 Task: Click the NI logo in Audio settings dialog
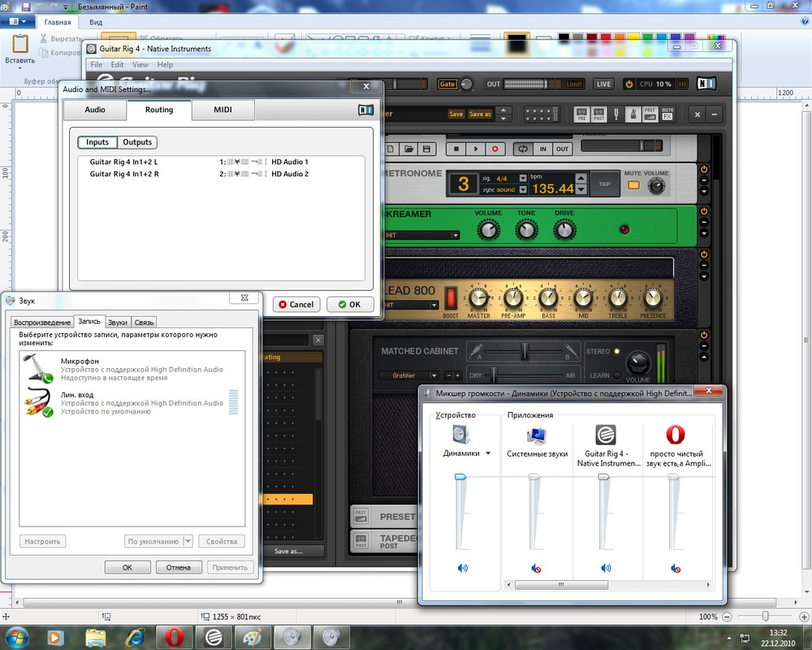coord(365,110)
